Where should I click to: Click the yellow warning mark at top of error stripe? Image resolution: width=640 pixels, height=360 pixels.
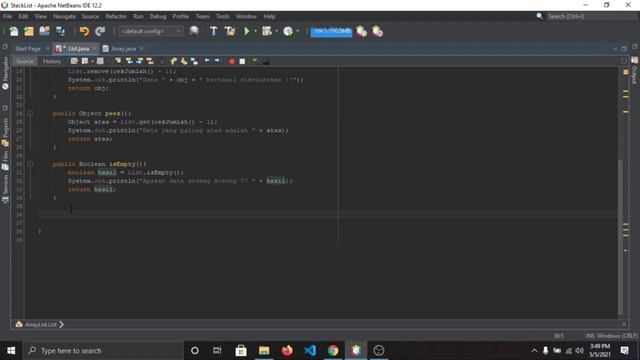pos(626,72)
